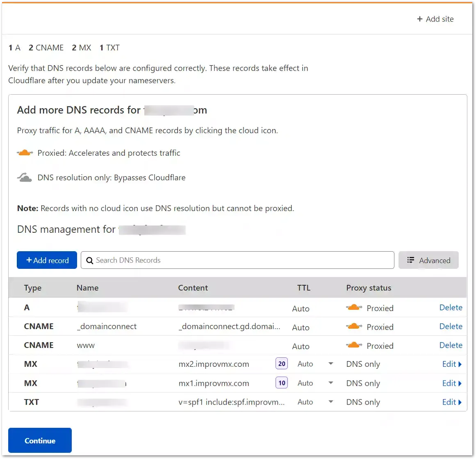Click the magnifier icon in the search box

pos(89,260)
